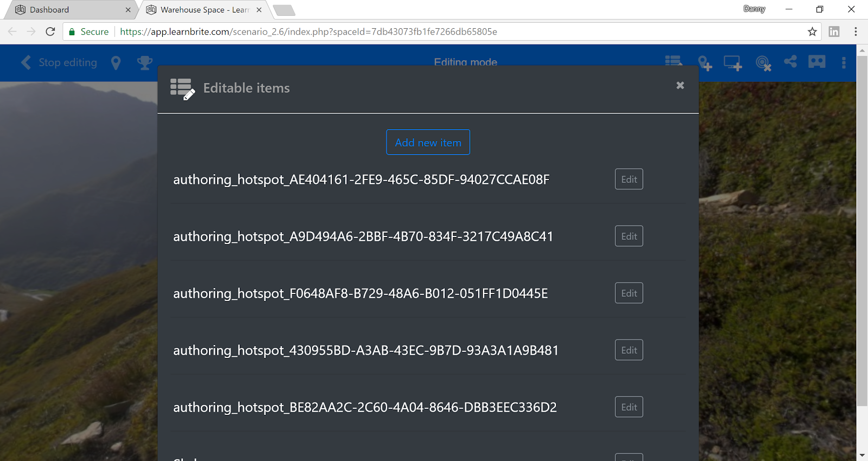Toggle the VR headset view icon
Viewport: 868px width, 461px height.
click(x=817, y=61)
